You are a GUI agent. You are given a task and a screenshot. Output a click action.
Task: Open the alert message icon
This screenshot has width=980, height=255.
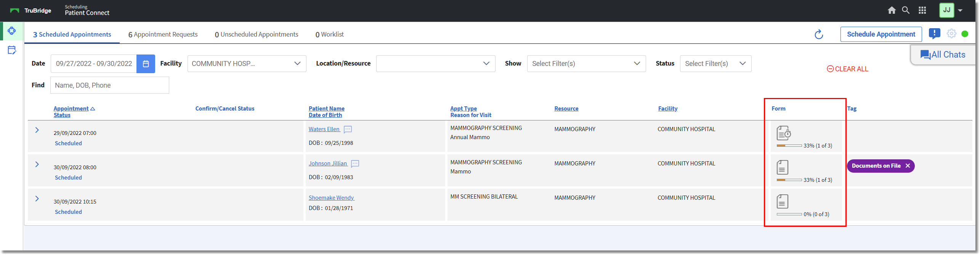pyautogui.click(x=934, y=34)
